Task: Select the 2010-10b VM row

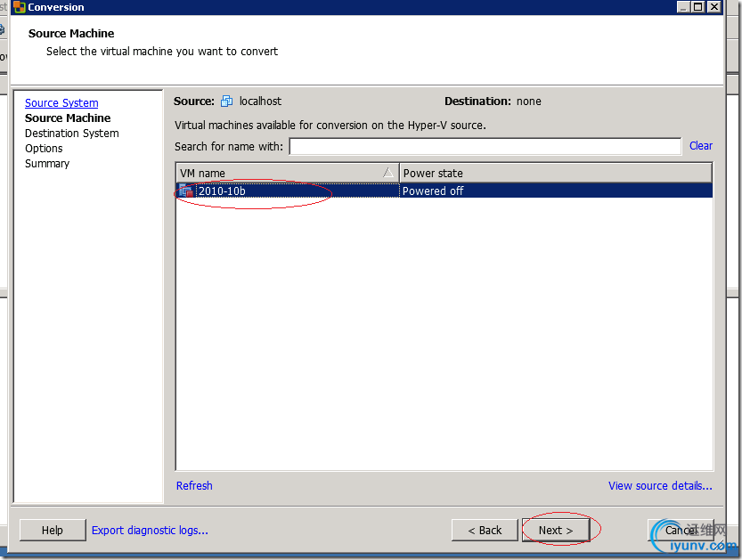Action: click(444, 191)
